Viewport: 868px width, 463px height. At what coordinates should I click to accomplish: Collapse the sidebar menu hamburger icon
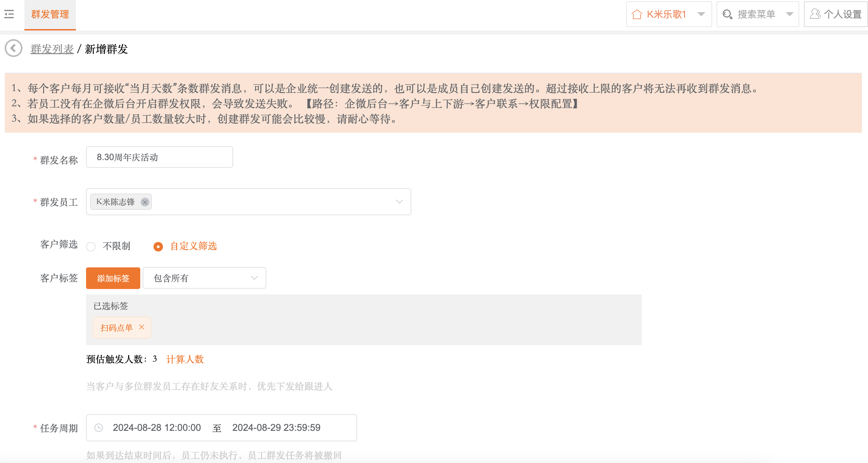[x=9, y=14]
